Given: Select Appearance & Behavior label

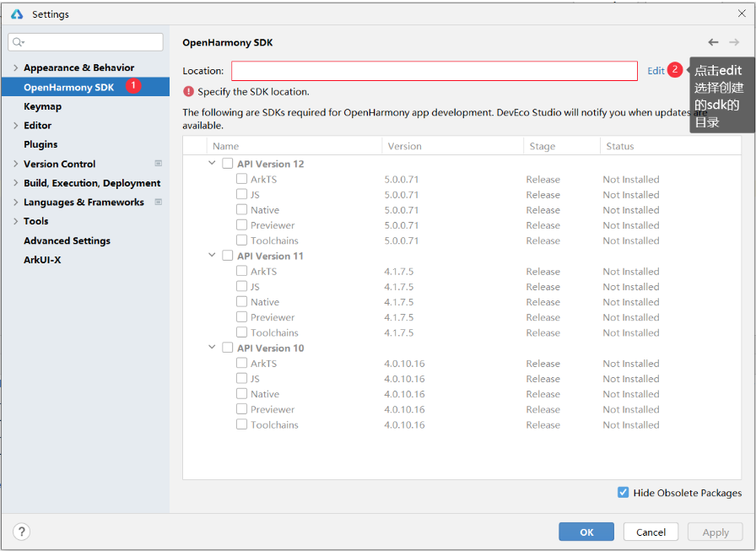Looking at the screenshot, I should [79, 68].
